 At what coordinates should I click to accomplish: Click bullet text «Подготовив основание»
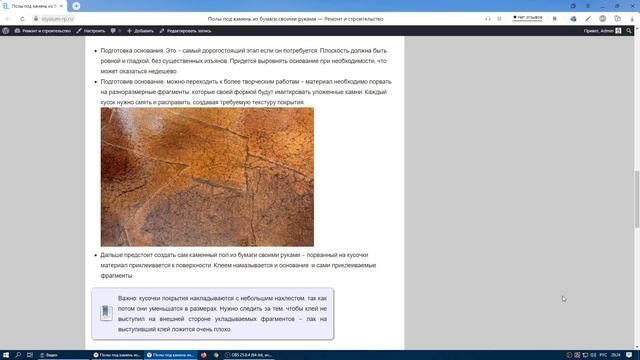click(246, 92)
